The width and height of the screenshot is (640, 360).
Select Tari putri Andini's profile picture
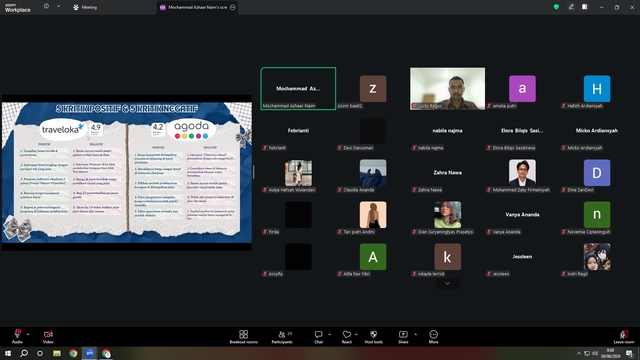[x=373, y=215]
